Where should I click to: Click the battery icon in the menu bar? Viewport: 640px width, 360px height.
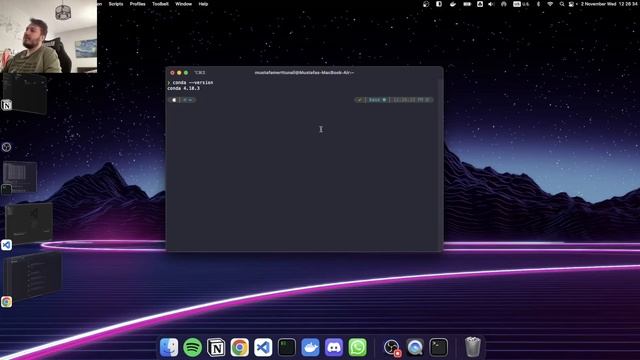(x=467, y=4)
